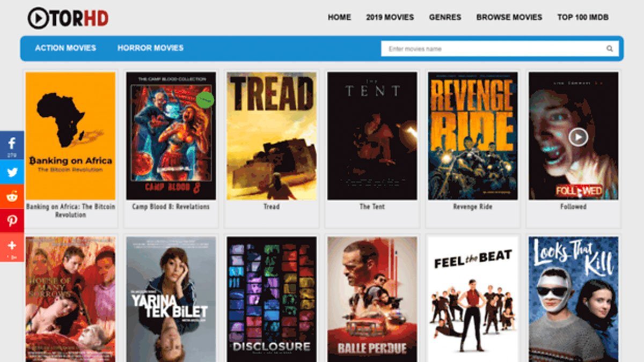Open more sharing options plus icon

[12, 247]
